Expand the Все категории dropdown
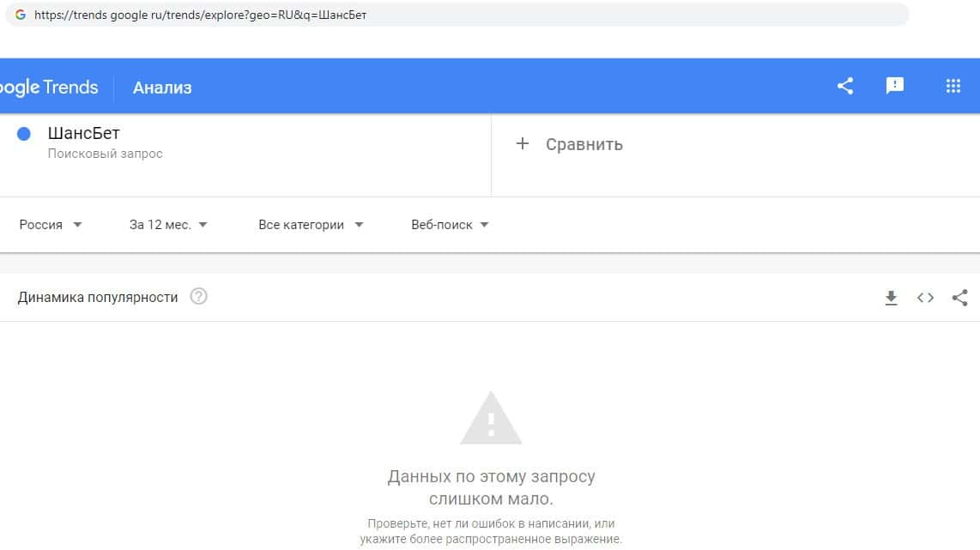 [x=311, y=225]
